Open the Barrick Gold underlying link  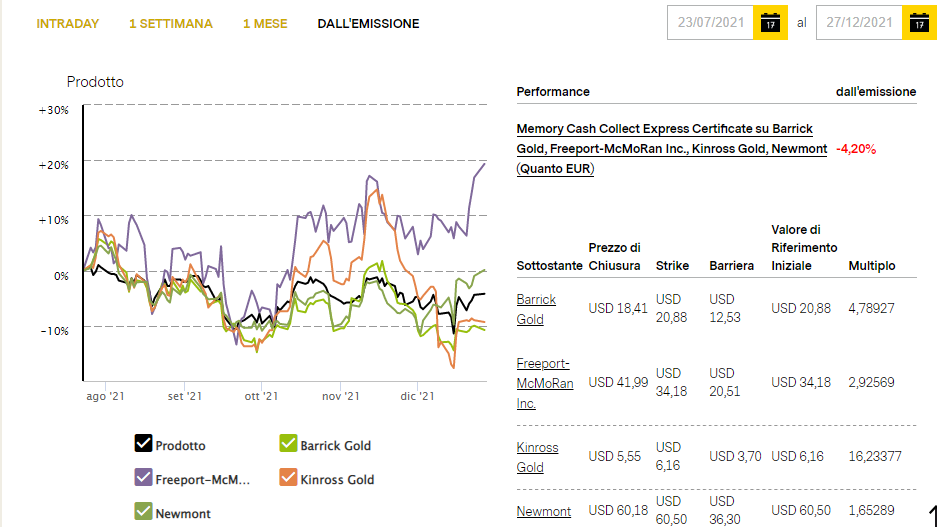coord(536,310)
